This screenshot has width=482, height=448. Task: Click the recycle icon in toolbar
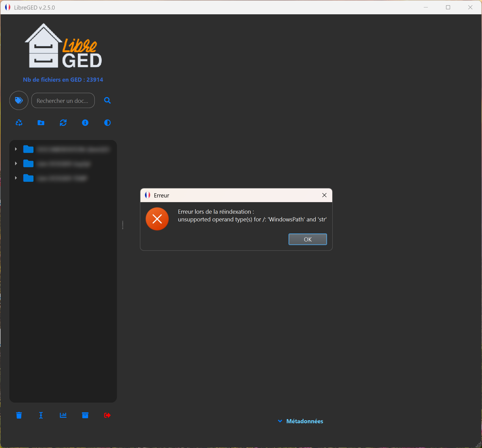click(x=19, y=123)
